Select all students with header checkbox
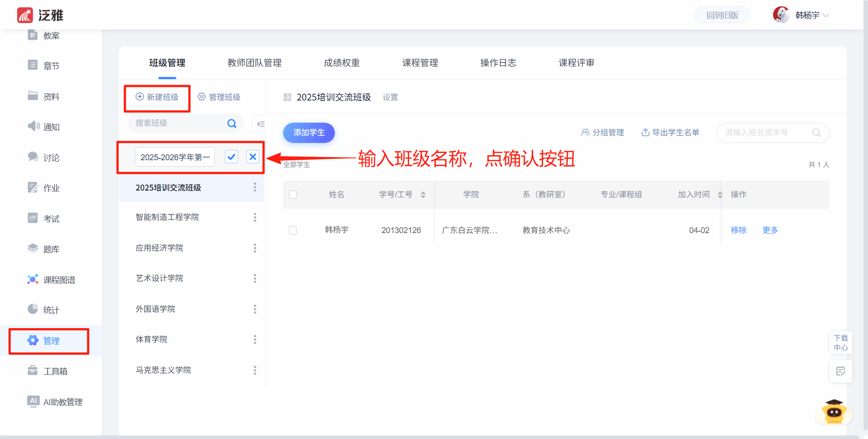Viewport: 868px width, 439px height. [x=293, y=195]
